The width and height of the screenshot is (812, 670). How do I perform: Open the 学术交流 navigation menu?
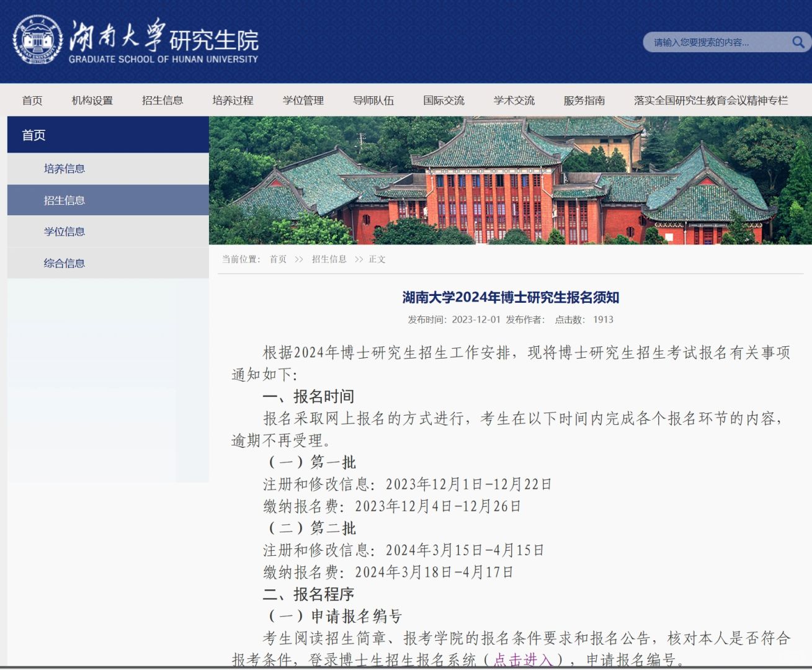[x=514, y=100]
